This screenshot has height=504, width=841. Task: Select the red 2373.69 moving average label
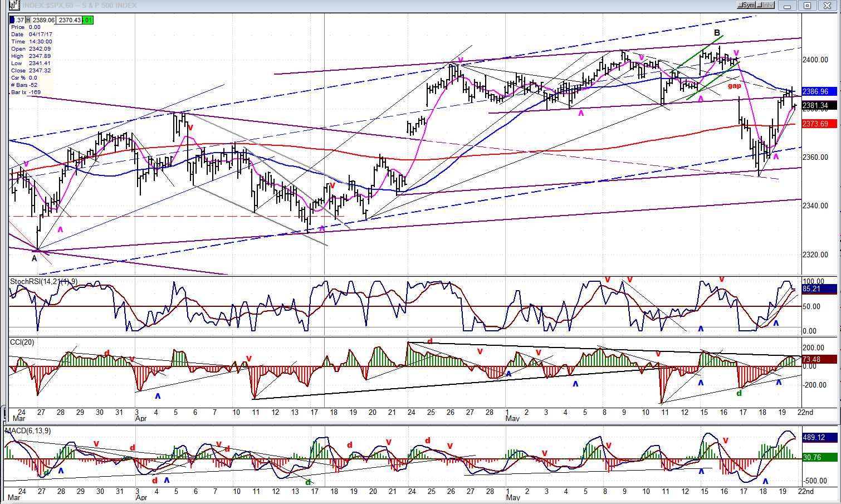819,124
